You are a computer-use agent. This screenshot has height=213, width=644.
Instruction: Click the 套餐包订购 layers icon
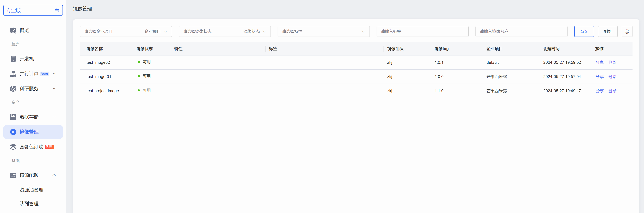tap(13, 147)
